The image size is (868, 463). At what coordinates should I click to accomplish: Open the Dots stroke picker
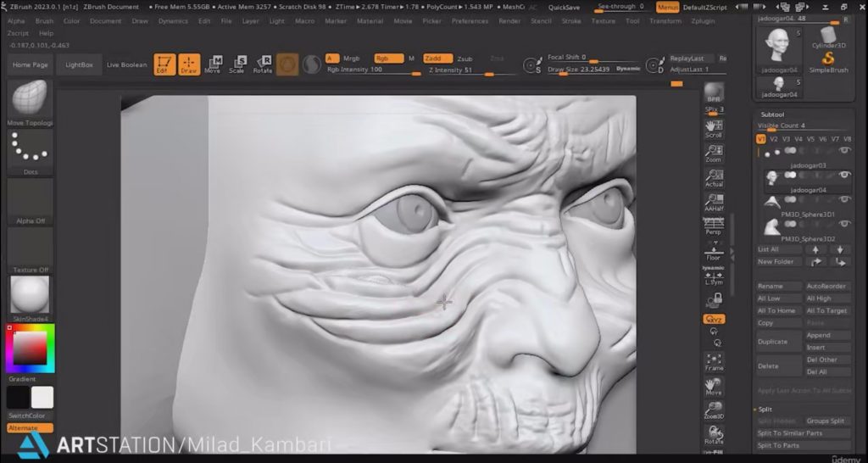(30, 153)
